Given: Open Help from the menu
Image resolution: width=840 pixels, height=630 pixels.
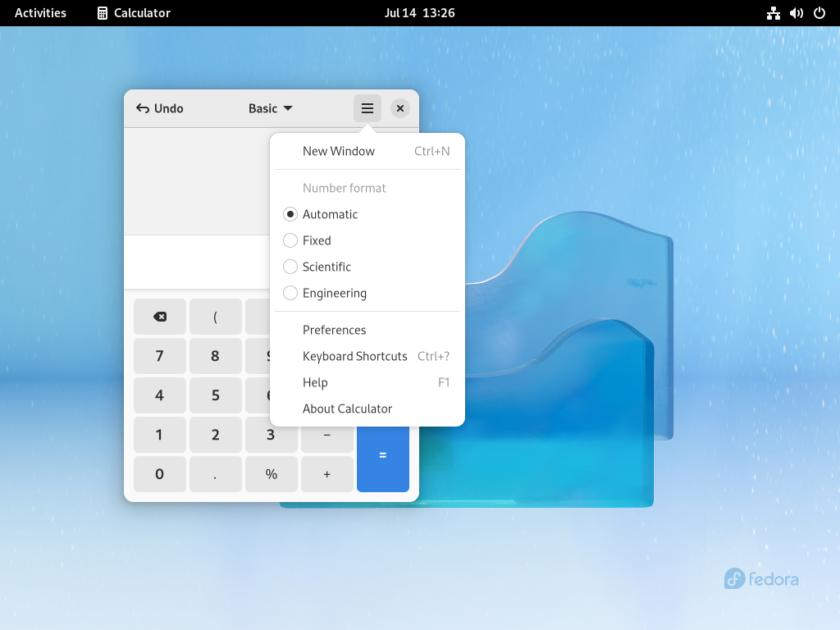Looking at the screenshot, I should [367, 382].
